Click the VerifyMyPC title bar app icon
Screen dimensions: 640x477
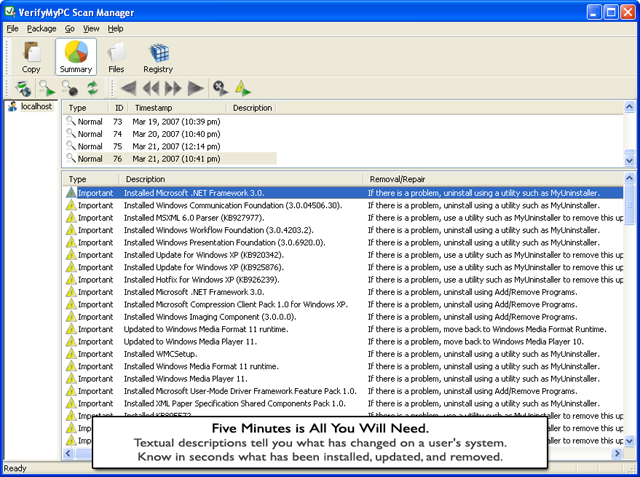click(10, 12)
